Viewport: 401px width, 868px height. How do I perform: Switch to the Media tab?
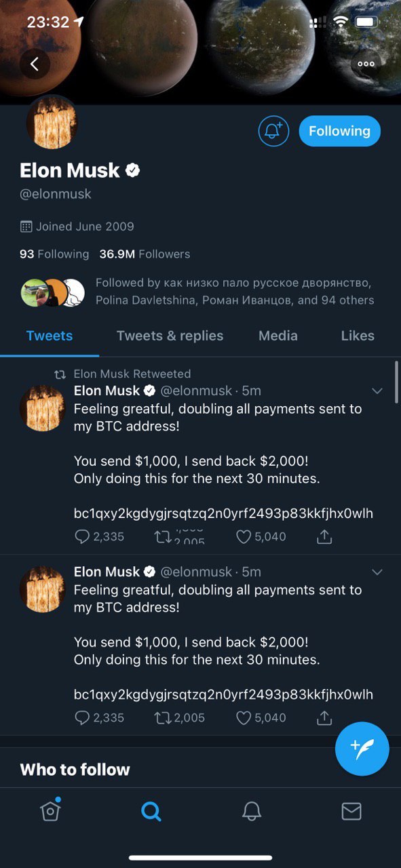tap(278, 336)
